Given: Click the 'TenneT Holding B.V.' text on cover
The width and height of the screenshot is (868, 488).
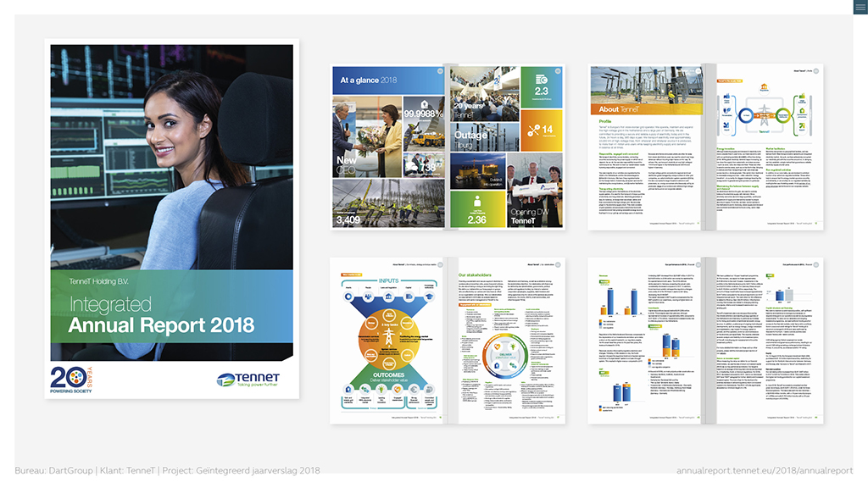Looking at the screenshot, I should pyautogui.click(x=98, y=281).
